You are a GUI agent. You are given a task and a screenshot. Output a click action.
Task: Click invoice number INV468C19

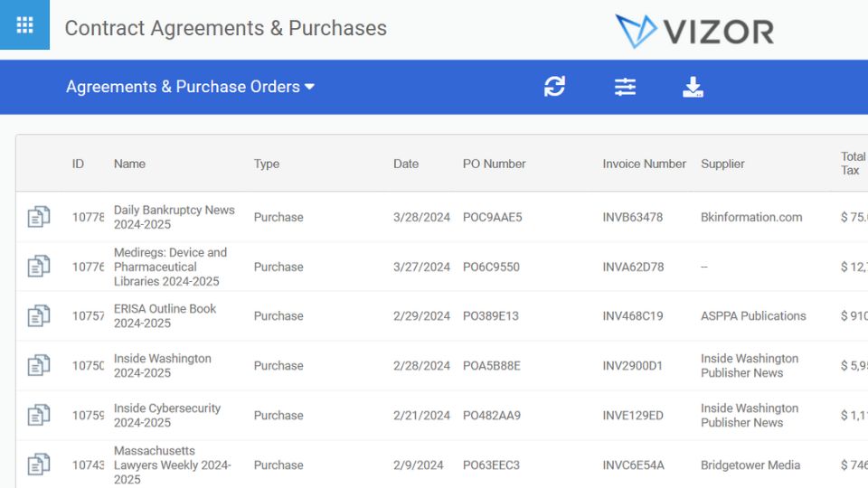pos(632,316)
